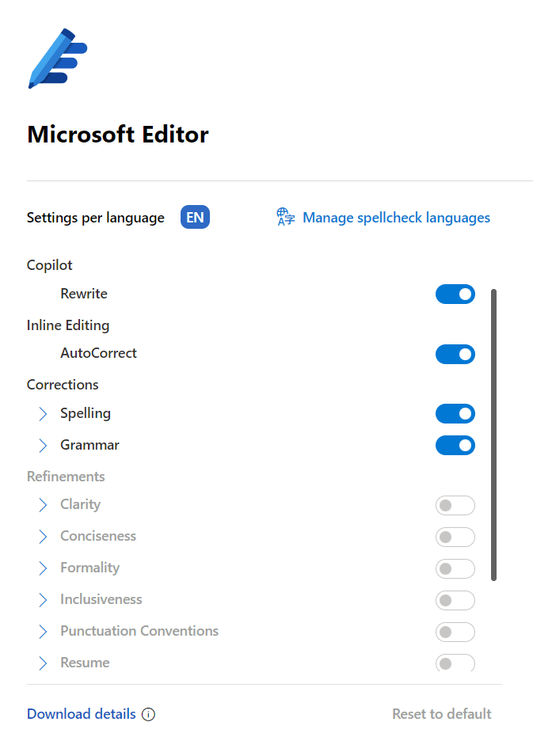The image size is (533, 756).
Task: Select the Spelling label text
Action: pos(86,414)
